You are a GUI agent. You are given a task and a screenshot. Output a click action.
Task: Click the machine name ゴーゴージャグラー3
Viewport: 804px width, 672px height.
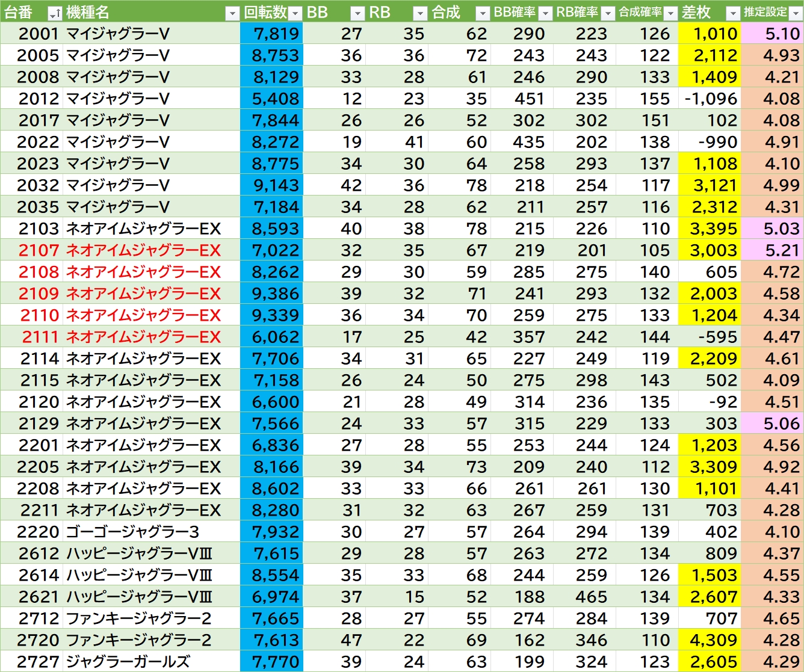tap(132, 532)
